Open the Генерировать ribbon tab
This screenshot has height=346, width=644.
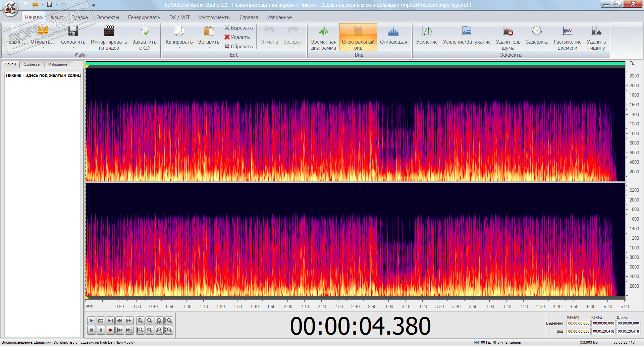(x=144, y=17)
